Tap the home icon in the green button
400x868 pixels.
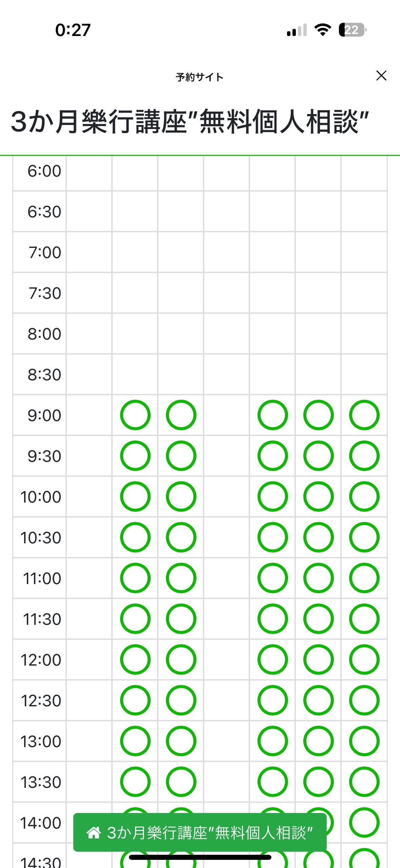[x=94, y=832]
